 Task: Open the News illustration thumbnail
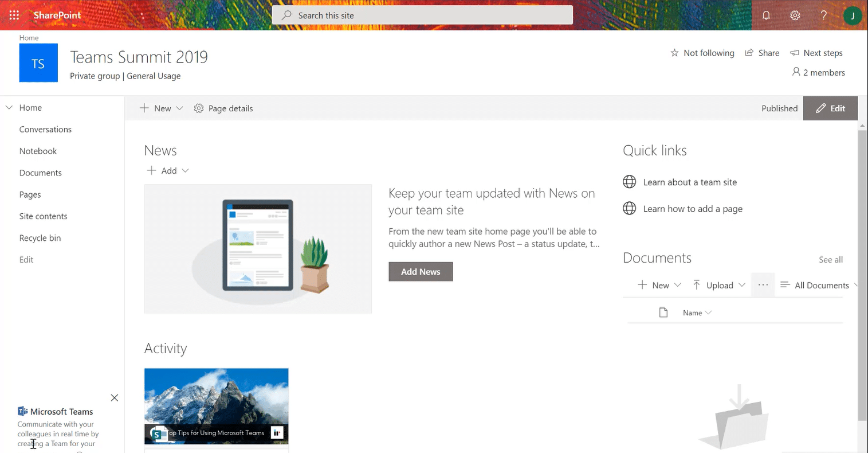coord(258,249)
